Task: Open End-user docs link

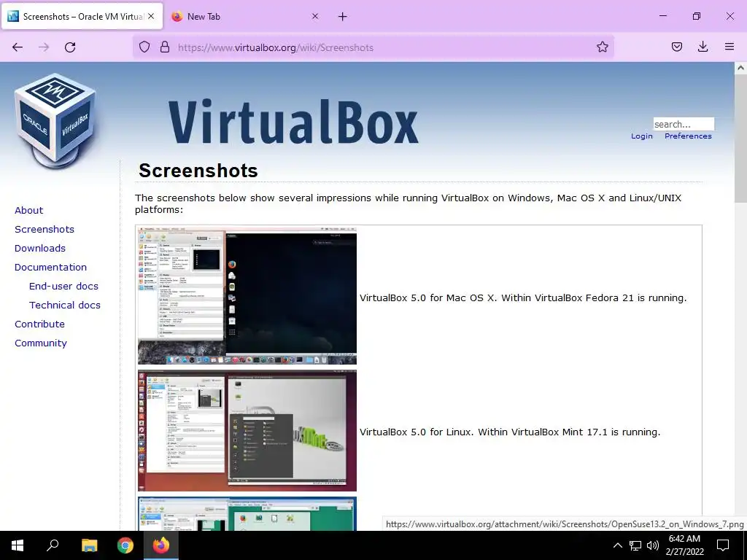Action: 64,286
